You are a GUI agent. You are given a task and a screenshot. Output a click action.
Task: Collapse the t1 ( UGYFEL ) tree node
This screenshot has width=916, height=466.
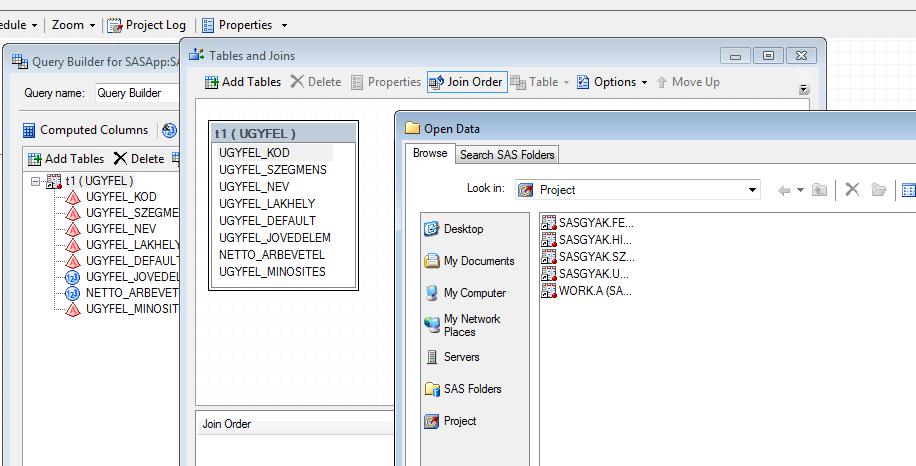pos(35,182)
